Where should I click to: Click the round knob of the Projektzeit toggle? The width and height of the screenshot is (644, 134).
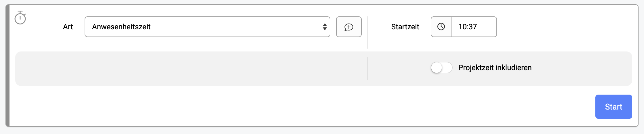tap(437, 68)
